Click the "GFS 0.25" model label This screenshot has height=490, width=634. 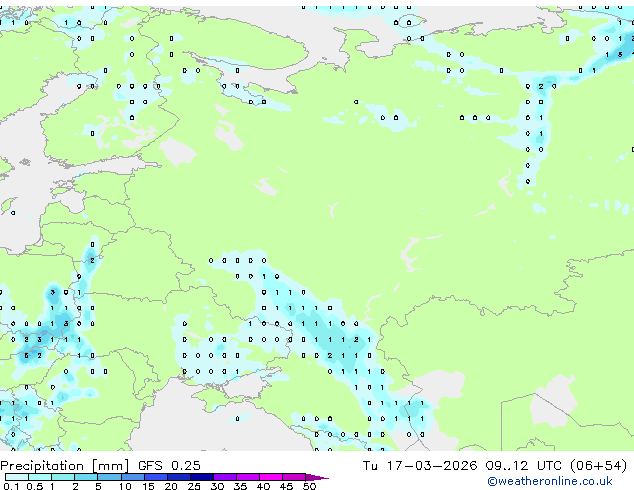point(169,466)
